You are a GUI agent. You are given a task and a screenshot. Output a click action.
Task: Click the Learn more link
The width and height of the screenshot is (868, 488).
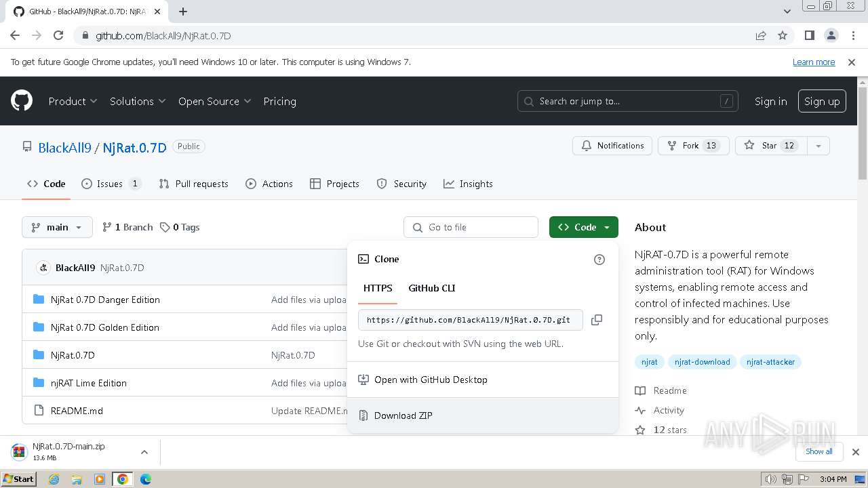(814, 62)
